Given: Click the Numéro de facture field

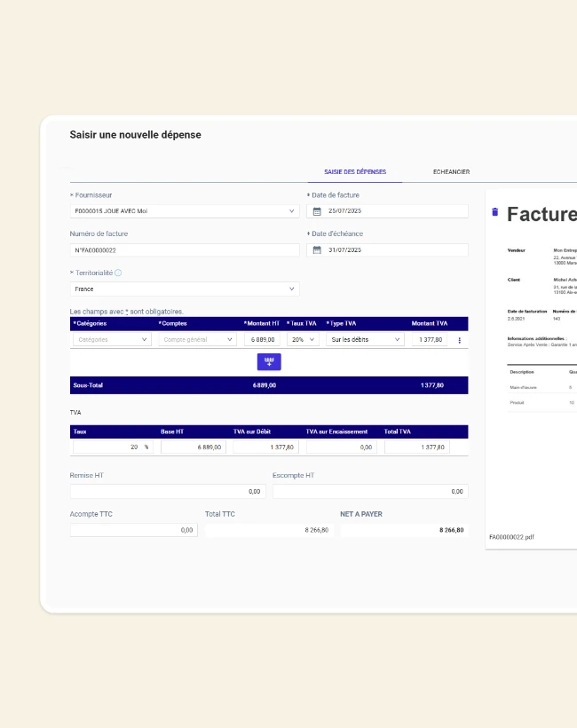Looking at the screenshot, I should point(185,250).
